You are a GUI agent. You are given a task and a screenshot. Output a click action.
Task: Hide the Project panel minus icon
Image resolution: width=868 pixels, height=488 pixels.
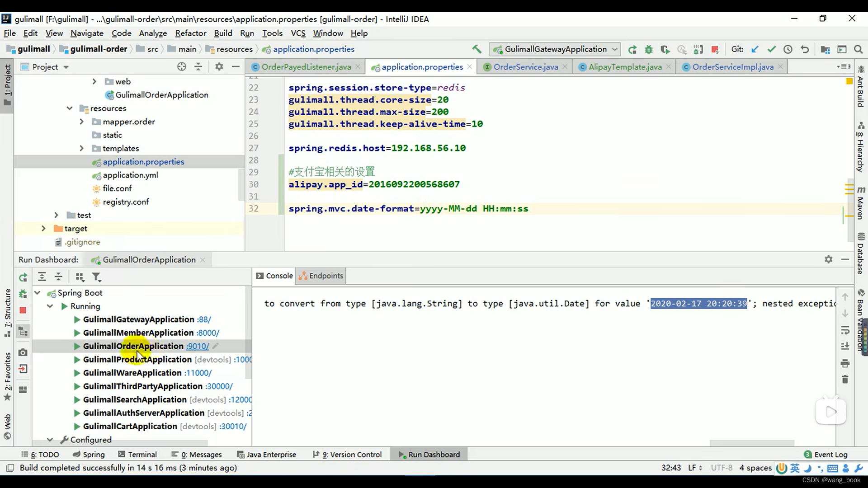[236, 67]
